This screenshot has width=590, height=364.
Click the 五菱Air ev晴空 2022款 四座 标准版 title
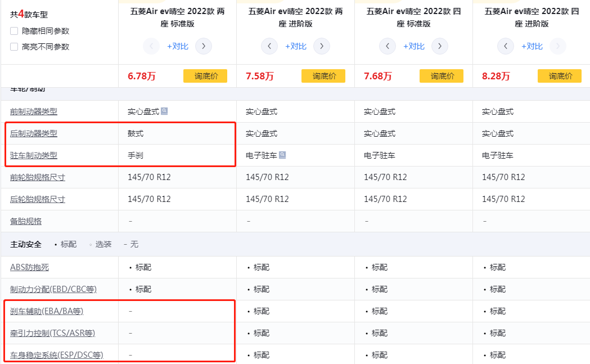point(413,17)
